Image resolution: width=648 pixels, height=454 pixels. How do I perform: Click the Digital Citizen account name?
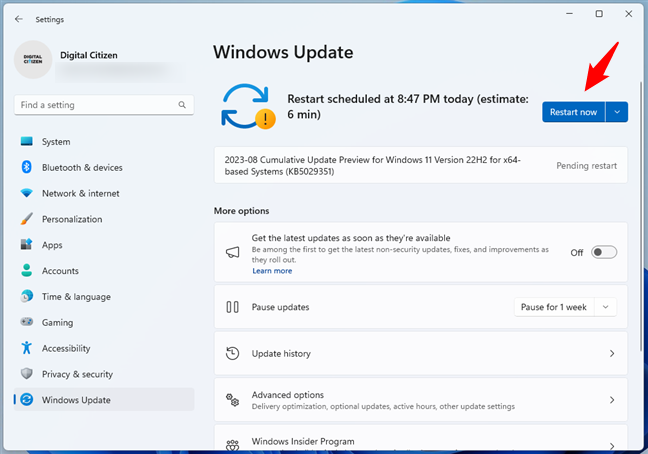click(89, 55)
